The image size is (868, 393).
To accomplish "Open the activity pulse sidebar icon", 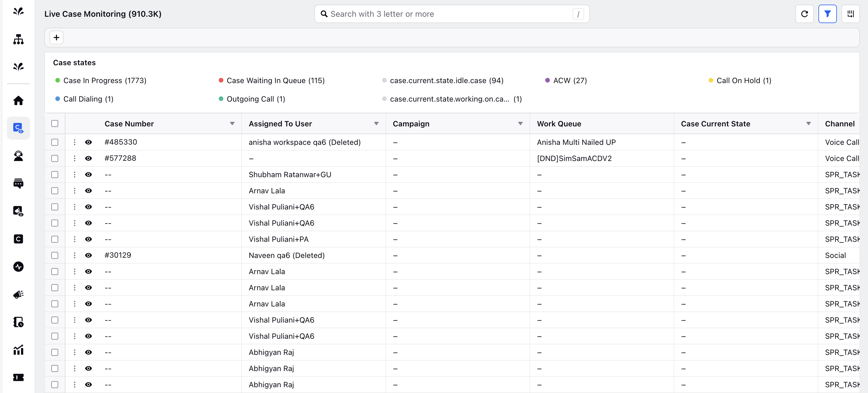I will 18,267.
